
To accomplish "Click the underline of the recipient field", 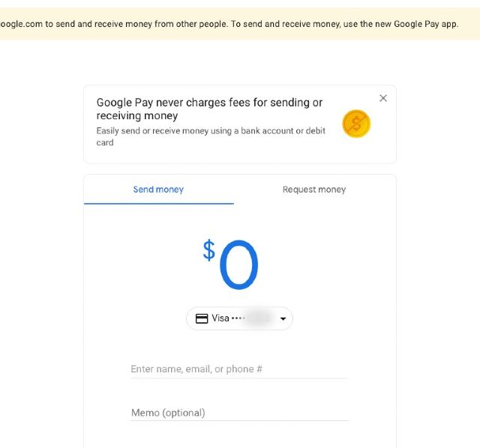I will (x=238, y=378).
